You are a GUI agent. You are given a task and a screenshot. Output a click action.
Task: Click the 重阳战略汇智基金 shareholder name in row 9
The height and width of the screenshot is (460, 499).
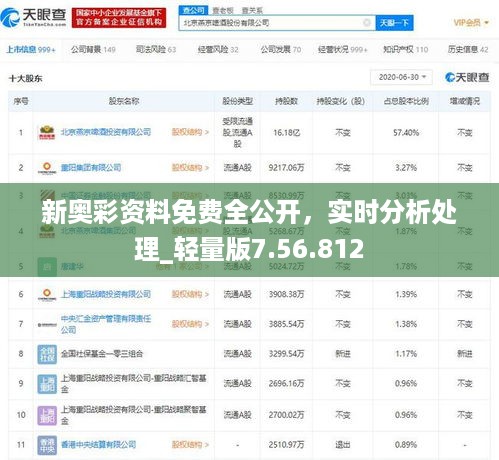(x=133, y=383)
